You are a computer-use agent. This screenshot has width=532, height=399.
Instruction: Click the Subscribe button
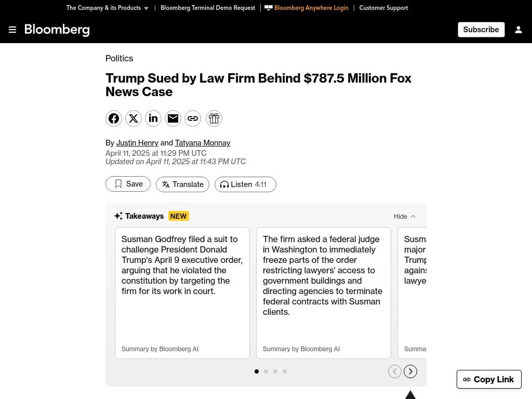click(481, 30)
